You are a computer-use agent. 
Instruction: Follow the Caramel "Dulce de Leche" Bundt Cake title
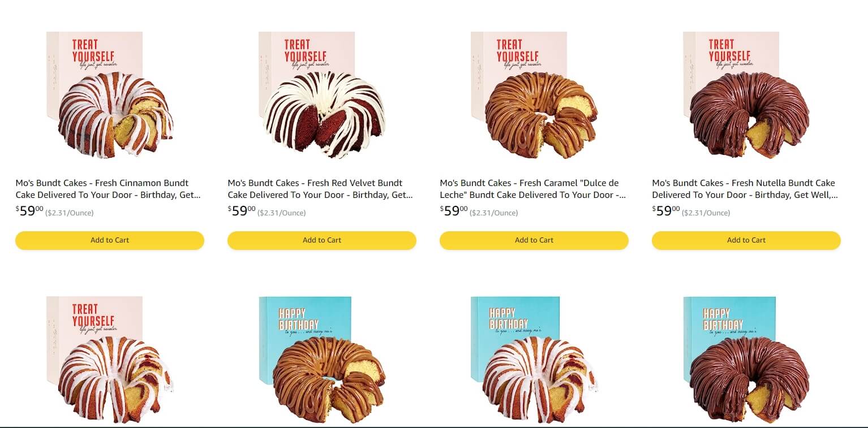click(x=532, y=189)
